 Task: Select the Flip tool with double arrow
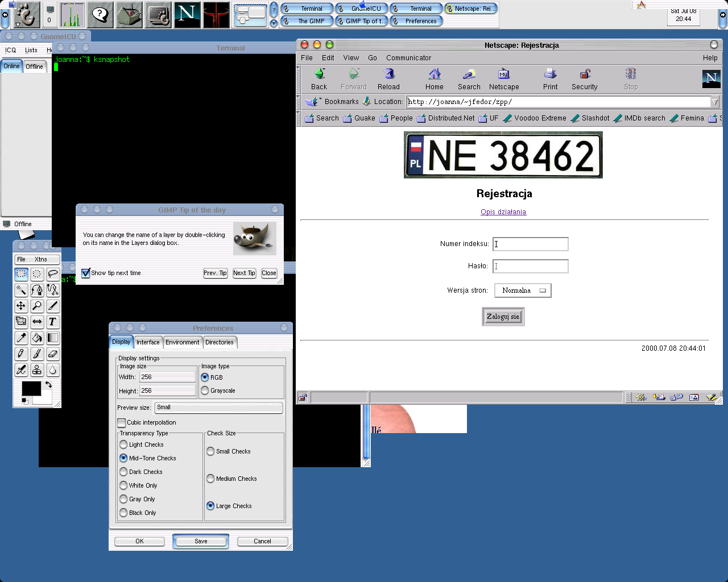tap(37, 322)
